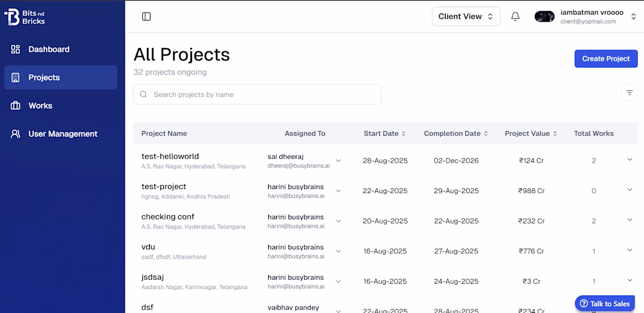Open the test-helloworld project
Image resolution: width=644 pixels, height=313 pixels.
pyautogui.click(x=170, y=156)
